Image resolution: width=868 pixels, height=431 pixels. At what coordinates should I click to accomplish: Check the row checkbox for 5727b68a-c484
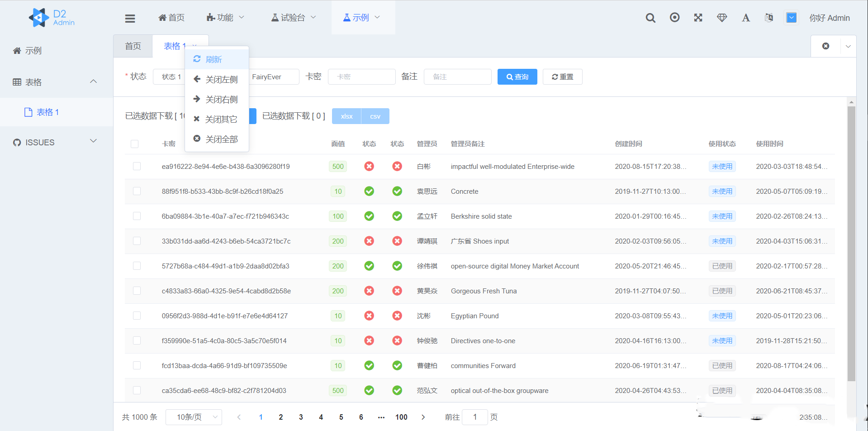(137, 266)
